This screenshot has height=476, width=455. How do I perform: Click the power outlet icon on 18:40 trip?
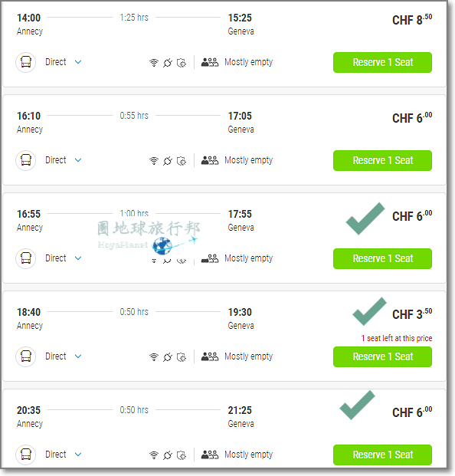pyautogui.click(x=168, y=357)
